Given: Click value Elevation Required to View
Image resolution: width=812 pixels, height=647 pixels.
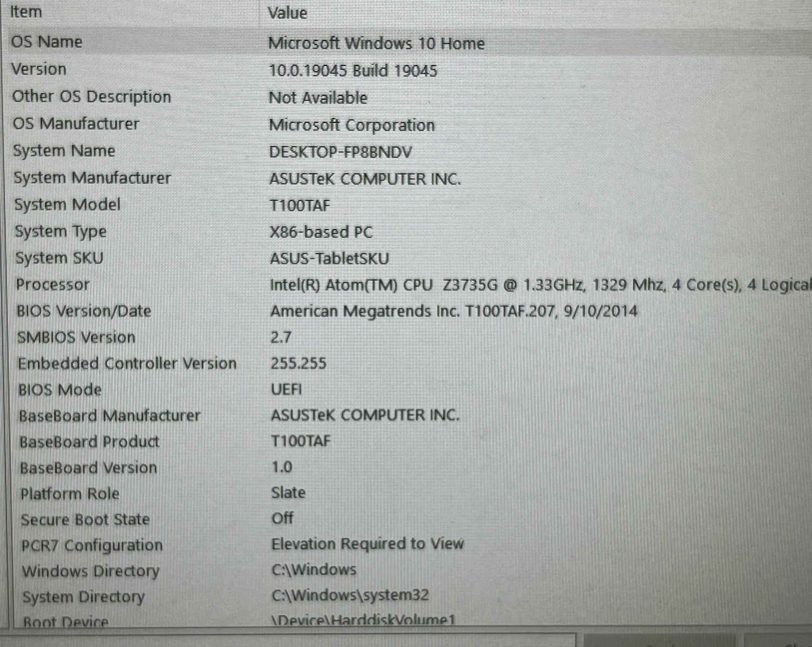Looking at the screenshot, I should tap(367, 544).
